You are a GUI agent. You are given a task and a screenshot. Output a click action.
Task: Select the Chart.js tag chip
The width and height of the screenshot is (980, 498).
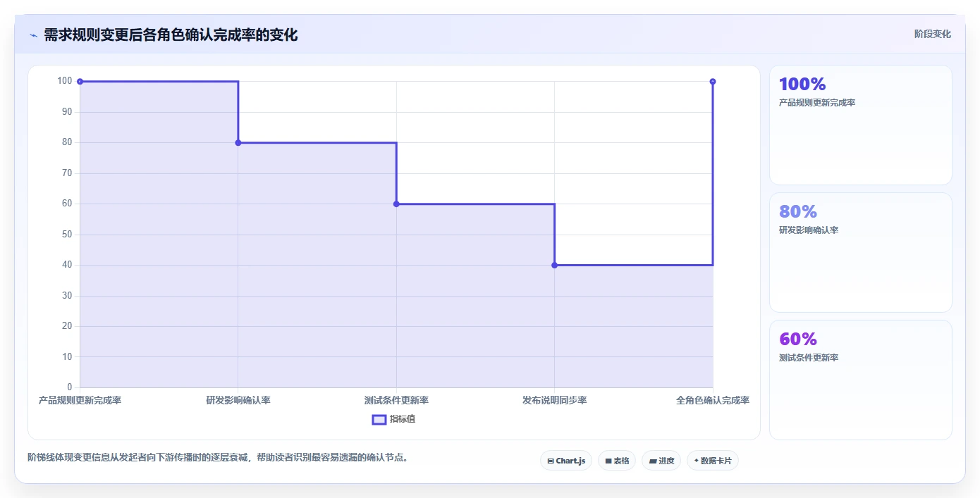566,461
